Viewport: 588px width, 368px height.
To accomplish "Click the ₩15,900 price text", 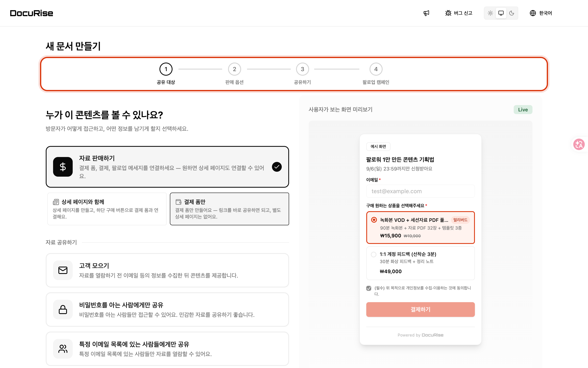I will pos(390,236).
